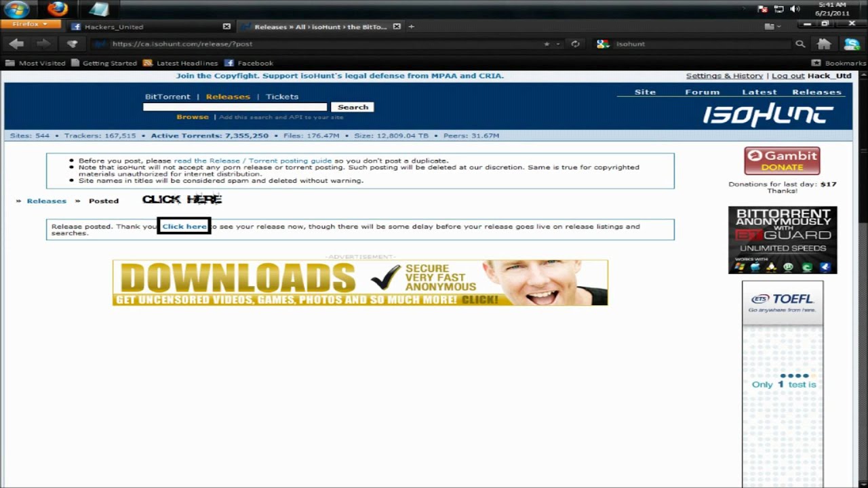The height and width of the screenshot is (488, 868).
Task: Click the toolbar icon next to forward arrow
Action: coord(72,43)
